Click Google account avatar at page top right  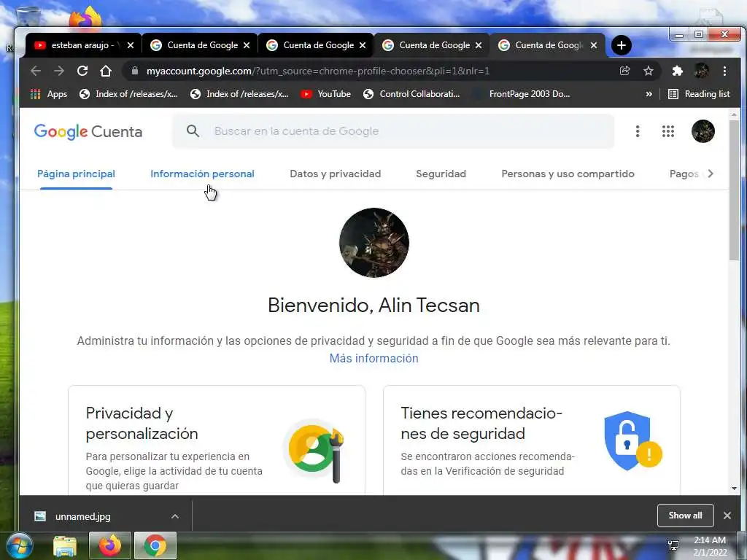pos(703,131)
